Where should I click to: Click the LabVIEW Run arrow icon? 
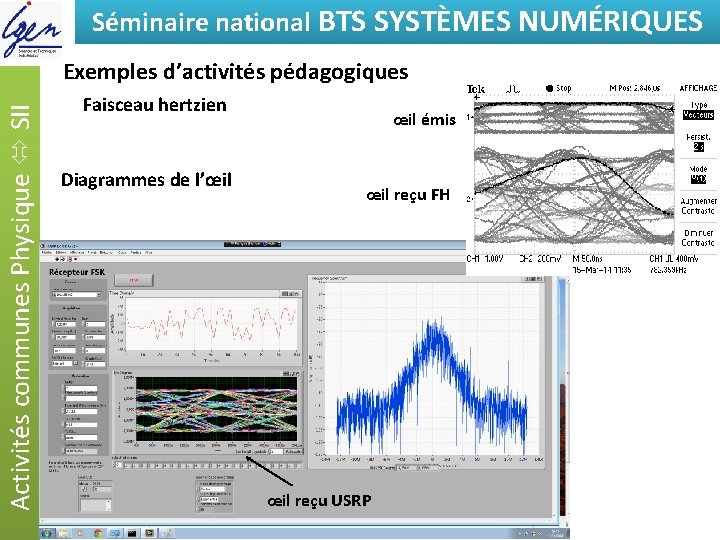[57, 259]
